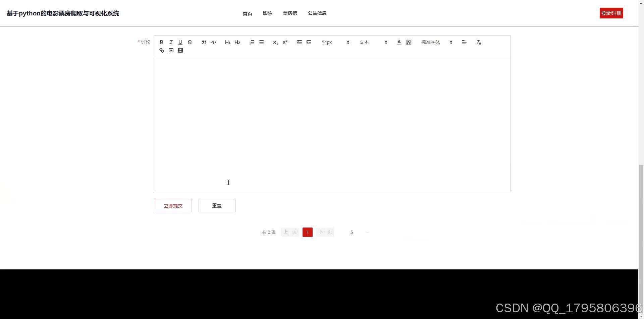Viewport: 644px width, 319px height.
Task: Toggle bold formatting in the comment editor
Action: (161, 42)
